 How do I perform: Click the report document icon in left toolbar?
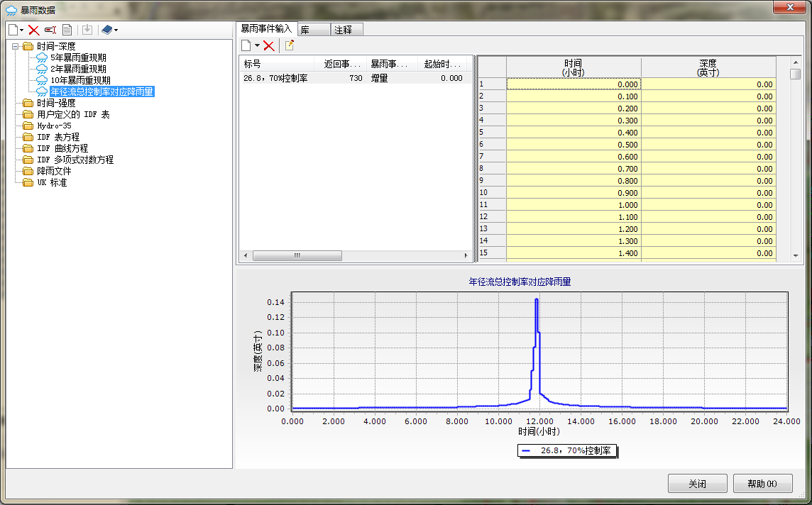coord(67,30)
